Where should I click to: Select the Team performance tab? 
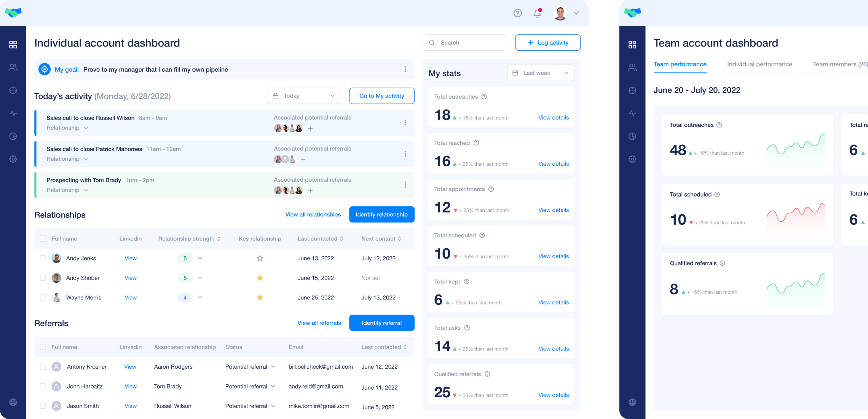point(680,64)
